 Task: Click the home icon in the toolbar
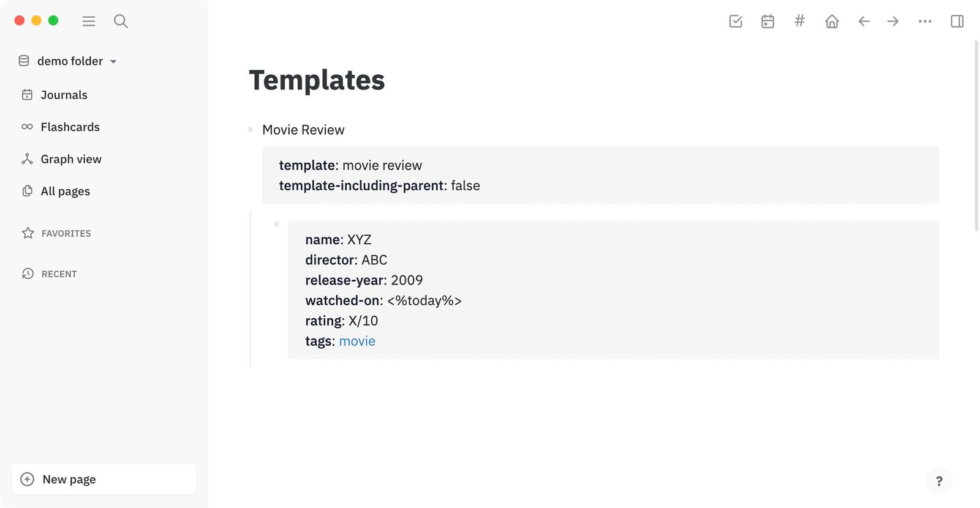tap(832, 21)
